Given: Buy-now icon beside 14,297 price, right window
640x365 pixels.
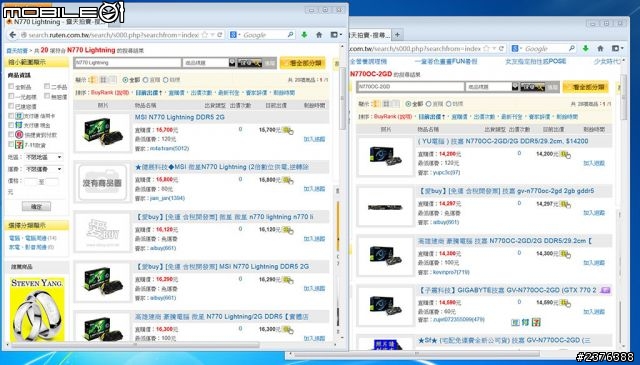Looking at the screenshot, I should tap(565, 204).
